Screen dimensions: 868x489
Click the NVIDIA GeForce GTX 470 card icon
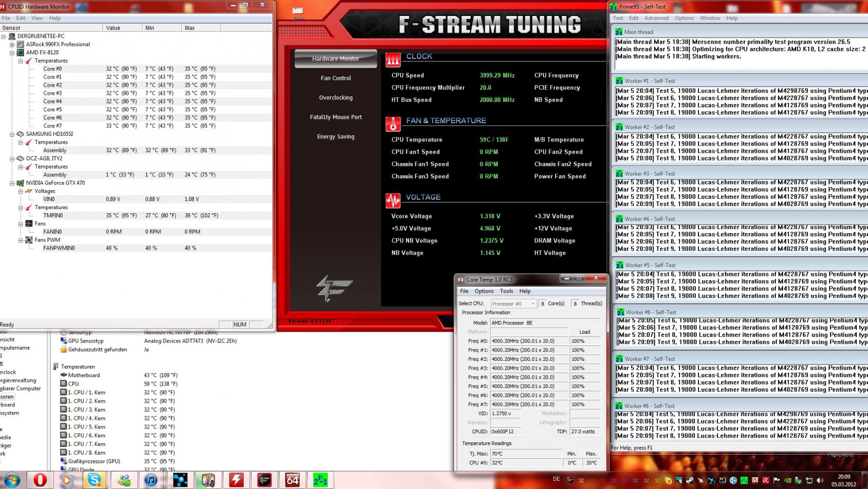pos(20,183)
